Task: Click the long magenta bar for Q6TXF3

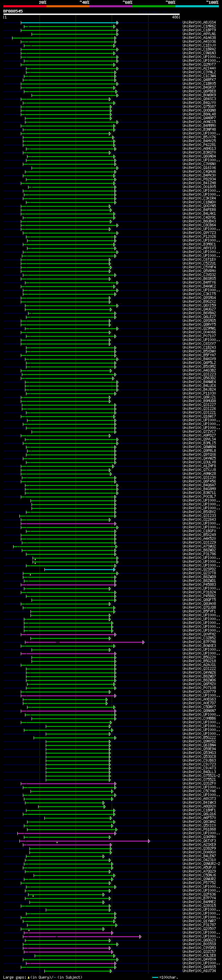Action: pyautogui.click(x=85, y=841)
